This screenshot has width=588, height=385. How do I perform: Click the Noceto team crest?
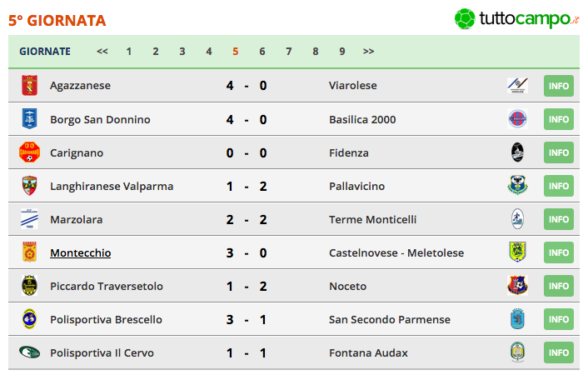517,286
